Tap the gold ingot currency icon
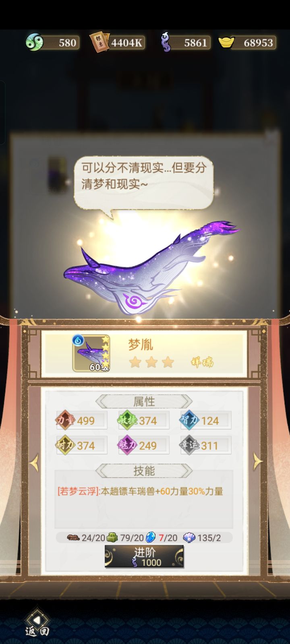 pos(226,42)
